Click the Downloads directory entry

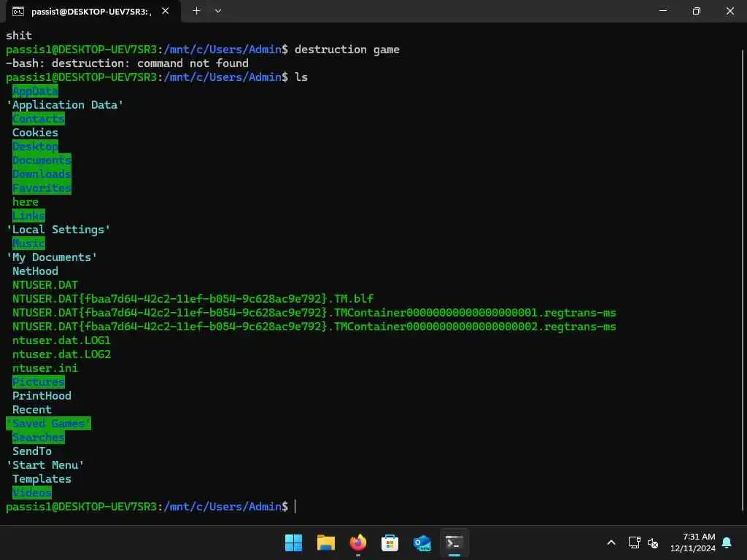coord(42,174)
